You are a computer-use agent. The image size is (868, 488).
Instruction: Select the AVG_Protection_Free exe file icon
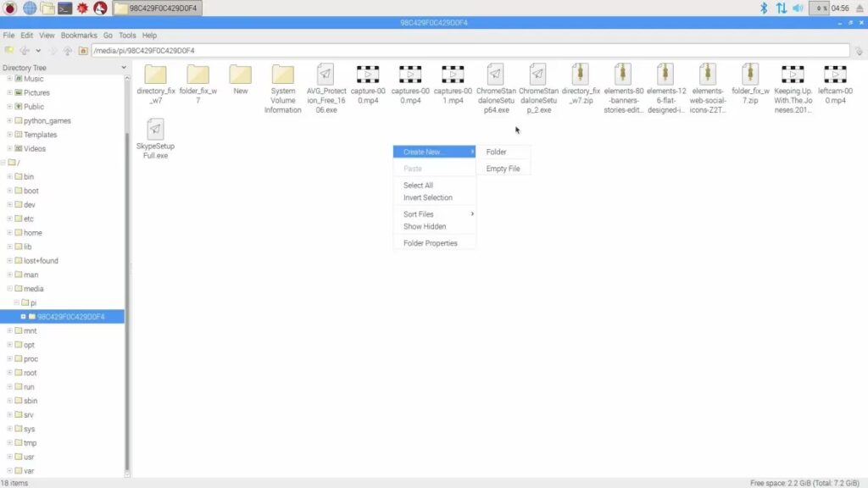325,75
